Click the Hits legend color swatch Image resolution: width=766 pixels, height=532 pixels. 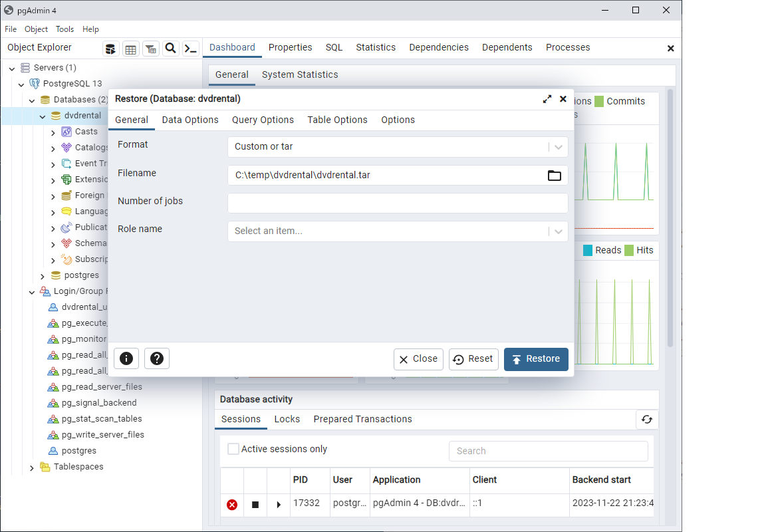point(629,251)
